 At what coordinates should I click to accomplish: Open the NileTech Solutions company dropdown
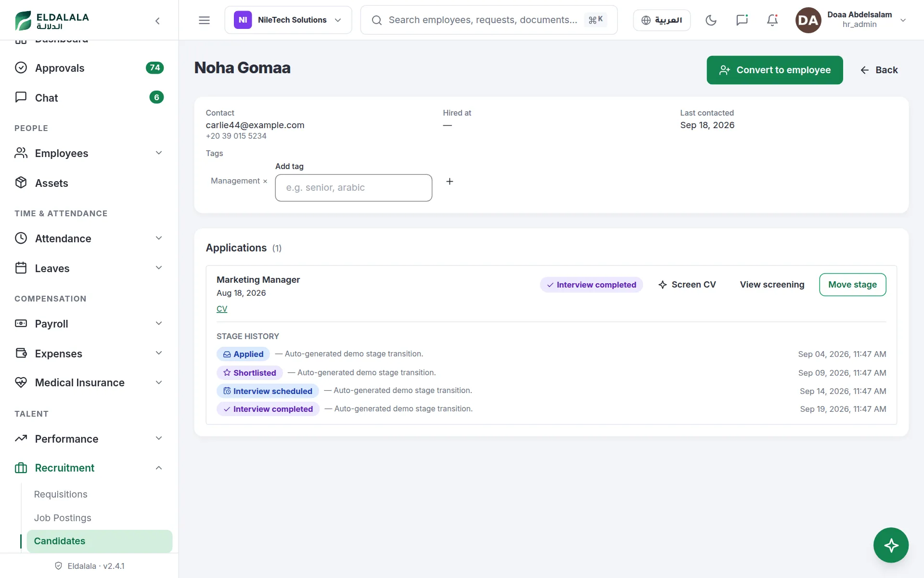[288, 20]
